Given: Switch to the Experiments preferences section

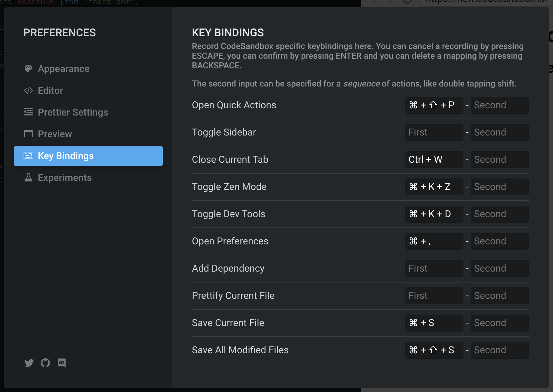Looking at the screenshot, I should click(x=65, y=178).
